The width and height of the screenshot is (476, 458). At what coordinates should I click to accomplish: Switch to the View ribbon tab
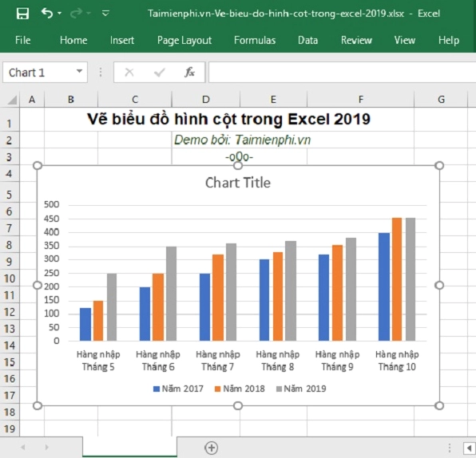click(405, 40)
